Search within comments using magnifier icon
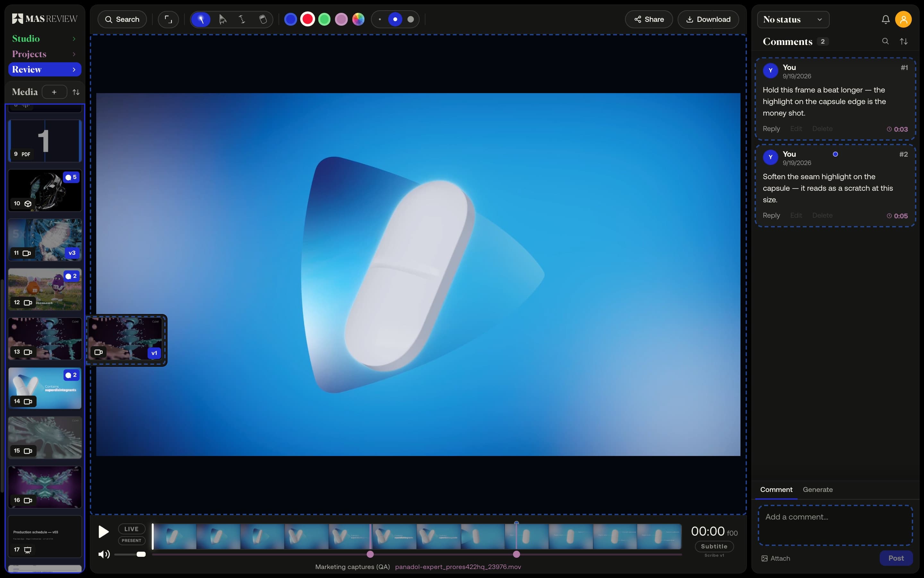This screenshot has width=924, height=578. click(x=885, y=41)
